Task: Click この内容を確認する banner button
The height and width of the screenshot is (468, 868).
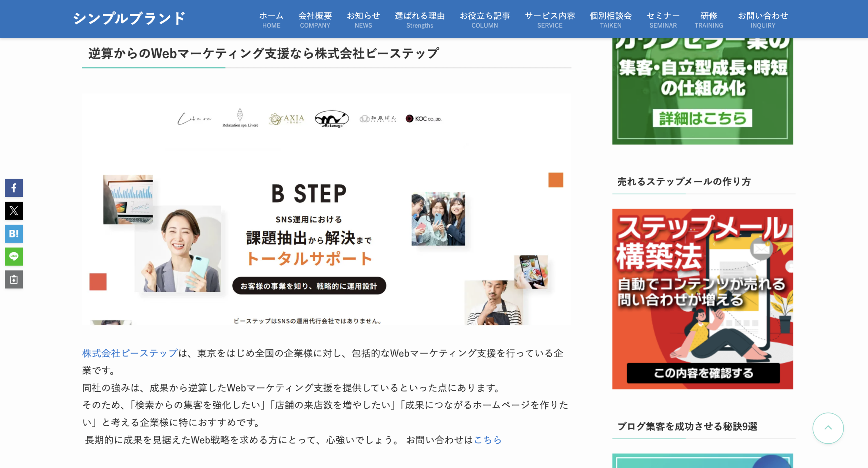Action: [703, 373]
